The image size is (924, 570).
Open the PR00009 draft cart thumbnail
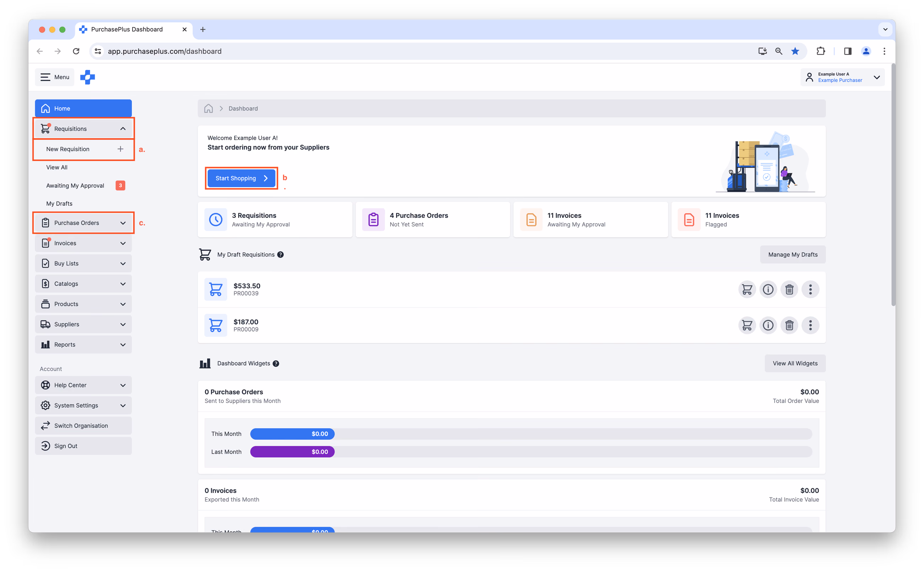[216, 326]
